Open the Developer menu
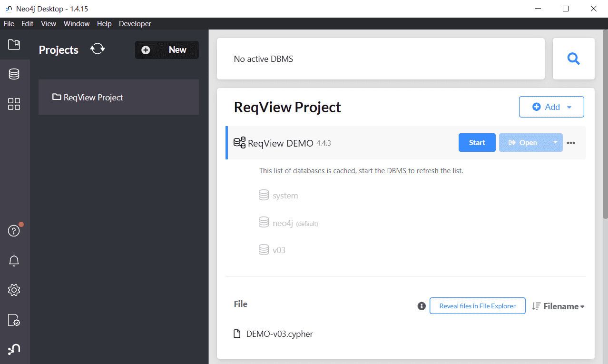 point(135,24)
